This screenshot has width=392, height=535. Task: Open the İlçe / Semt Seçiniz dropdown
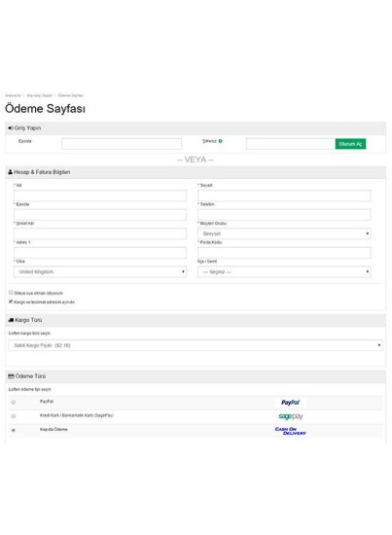pyautogui.click(x=284, y=272)
